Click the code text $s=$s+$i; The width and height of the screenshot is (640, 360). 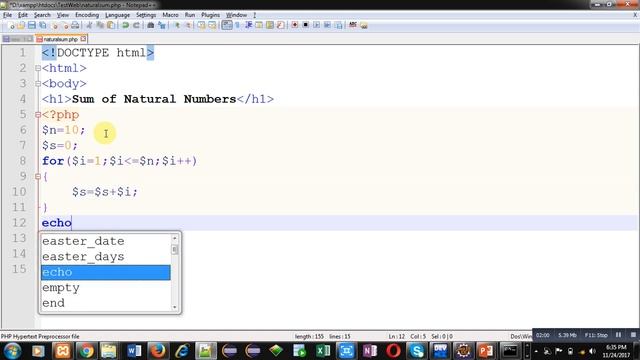coord(105,192)
